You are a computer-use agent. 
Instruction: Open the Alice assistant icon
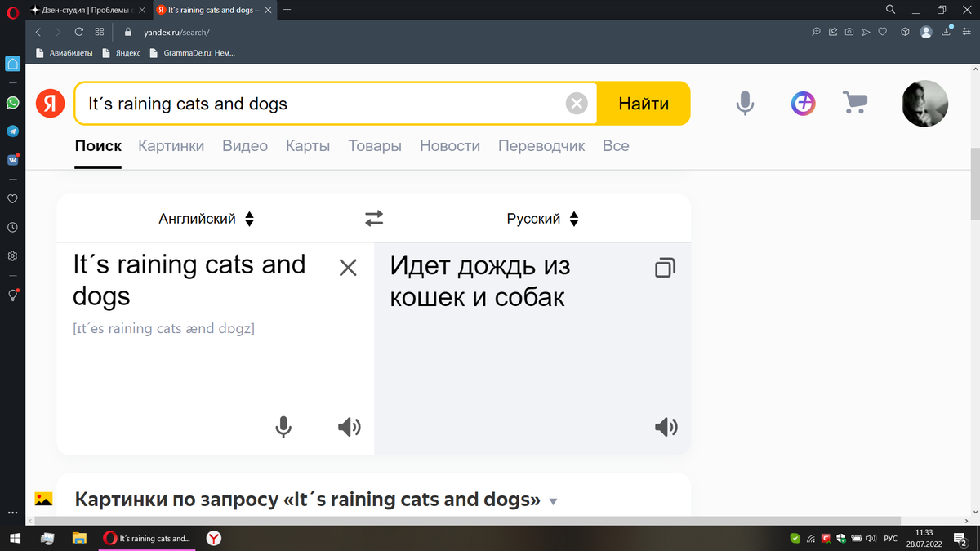(x=803, y=103)
